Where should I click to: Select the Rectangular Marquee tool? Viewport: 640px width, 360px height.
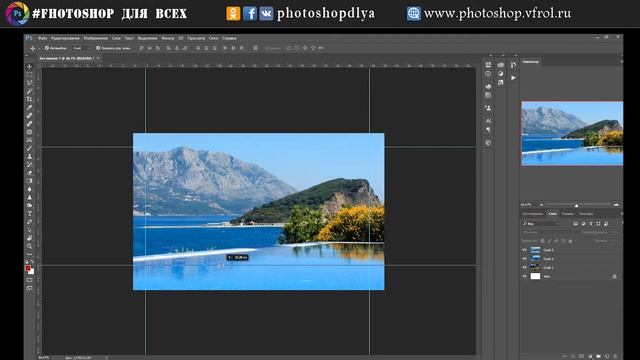(29, 75)
